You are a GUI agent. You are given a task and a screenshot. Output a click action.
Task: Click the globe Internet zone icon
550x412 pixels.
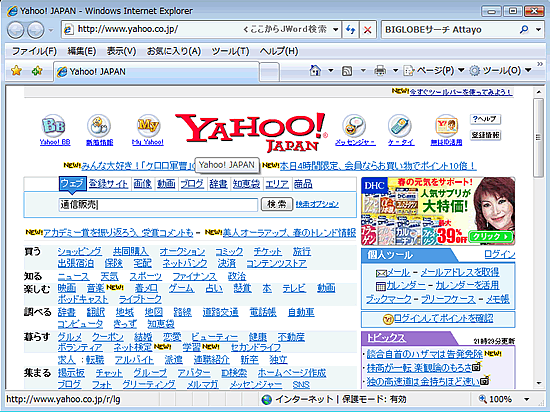coord(267,399)
